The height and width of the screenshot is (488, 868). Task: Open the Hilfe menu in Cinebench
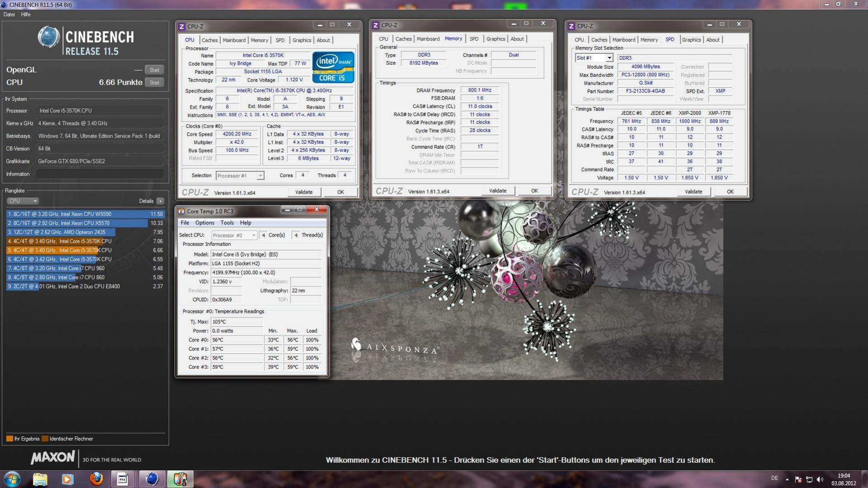(x=26, y=14)
